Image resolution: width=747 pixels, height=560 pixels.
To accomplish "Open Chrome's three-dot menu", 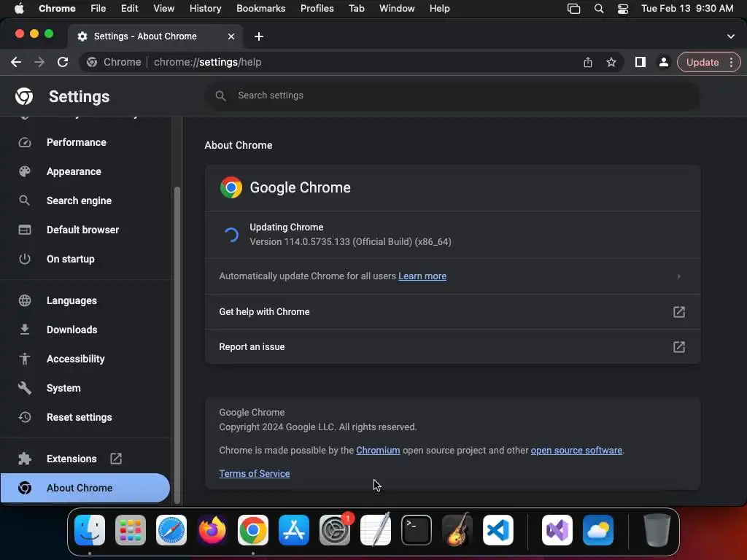I will [731, 63].
